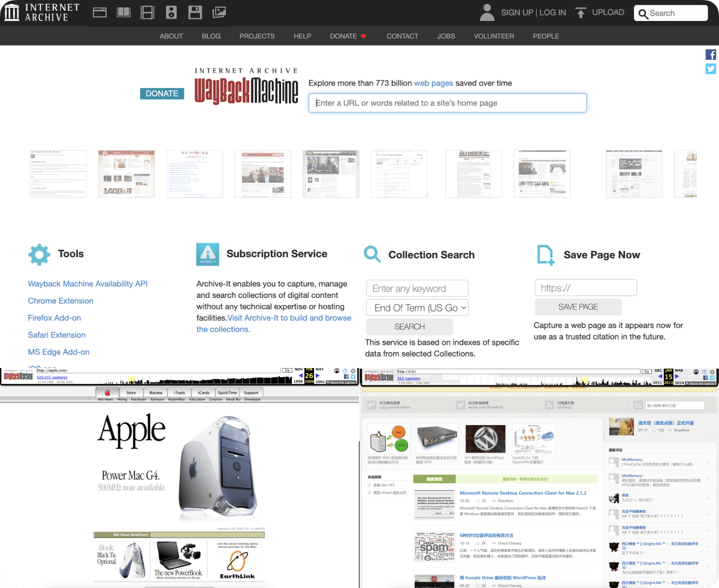Open the first archived site thumbnail
719x588 pixels.
(58, 174)
